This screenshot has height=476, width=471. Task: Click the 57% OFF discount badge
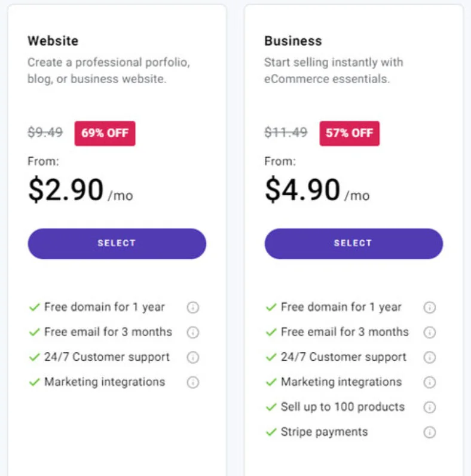point(350,133)
